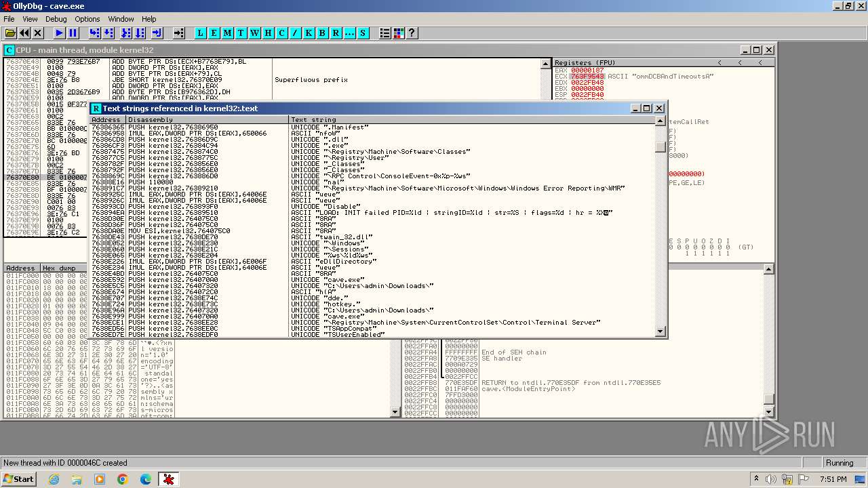Click "Superfluous prefix" comment in CPU window

point(311,80)
